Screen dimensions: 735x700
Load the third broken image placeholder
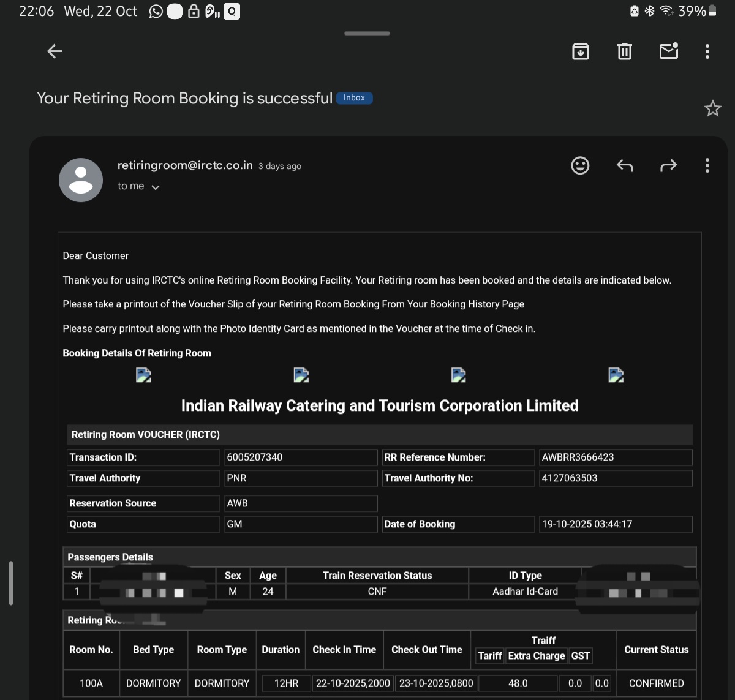pyautogui.click(x=458, y=375)
